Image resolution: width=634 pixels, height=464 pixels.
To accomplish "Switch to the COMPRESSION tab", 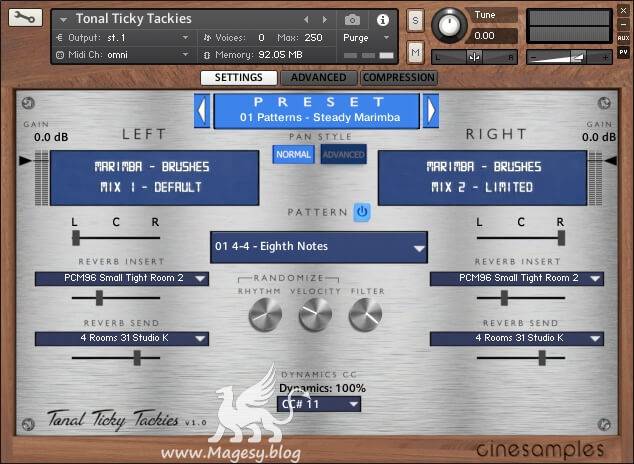I will click(399, 78).
